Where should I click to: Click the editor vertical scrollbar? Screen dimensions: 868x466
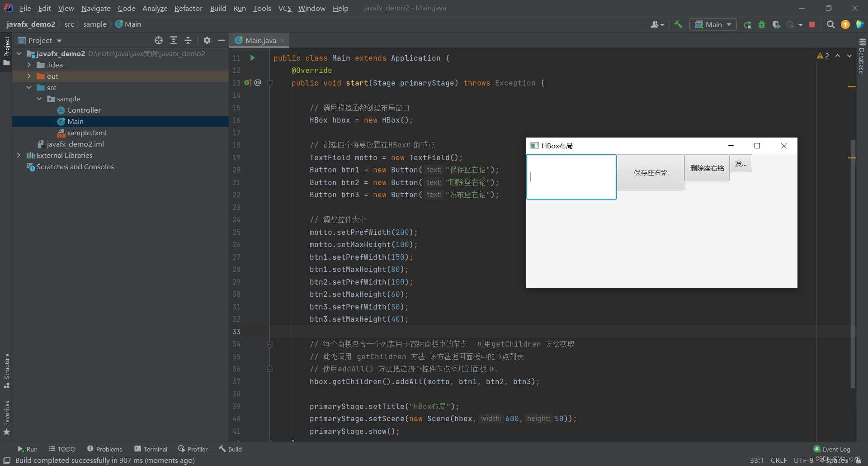(x=853, y=264)
